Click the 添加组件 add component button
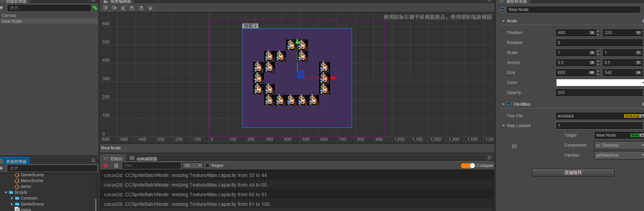 pos(573,172)
